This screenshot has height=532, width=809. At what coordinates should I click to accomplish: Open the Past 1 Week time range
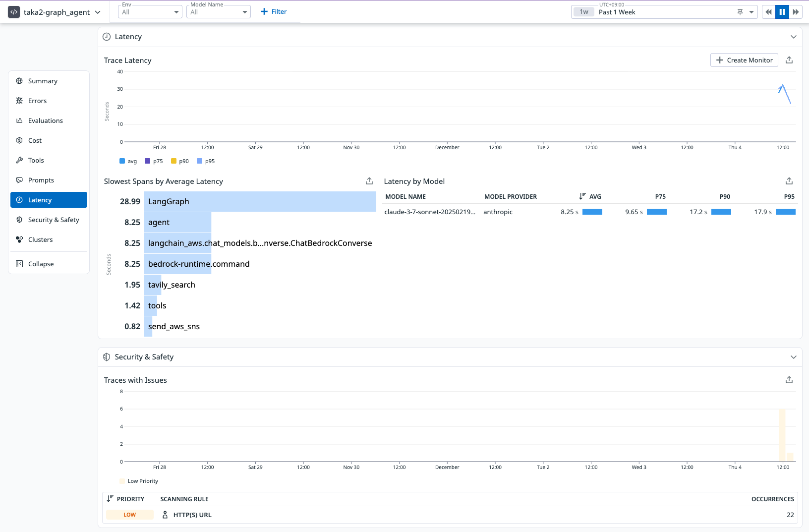664,12
